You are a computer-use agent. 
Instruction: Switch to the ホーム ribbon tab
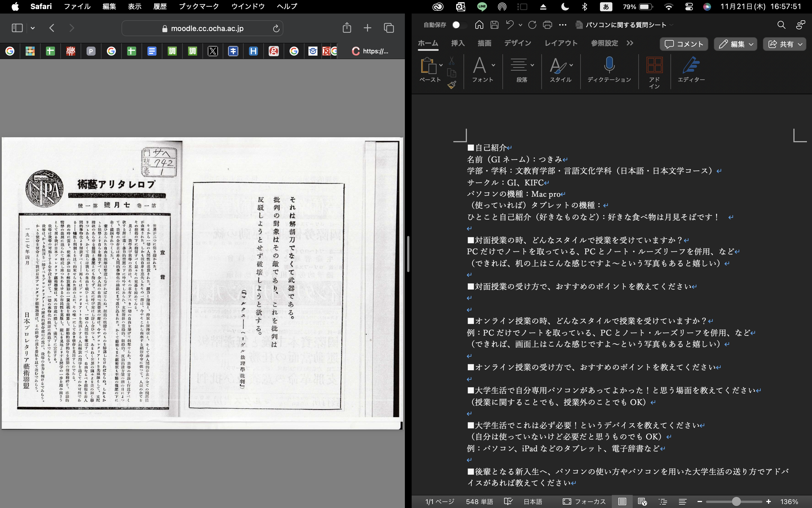click(x=428, y=43)
